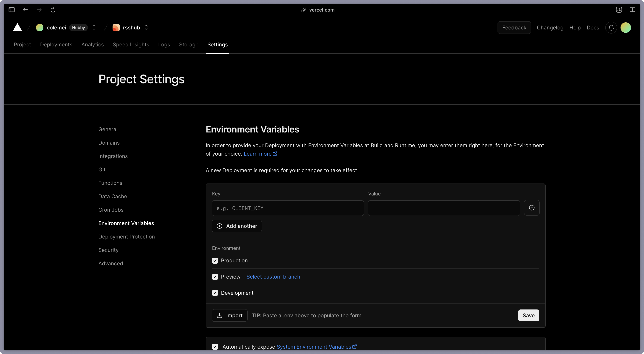
Task: Go back with the back arrow
Action: 25,10
